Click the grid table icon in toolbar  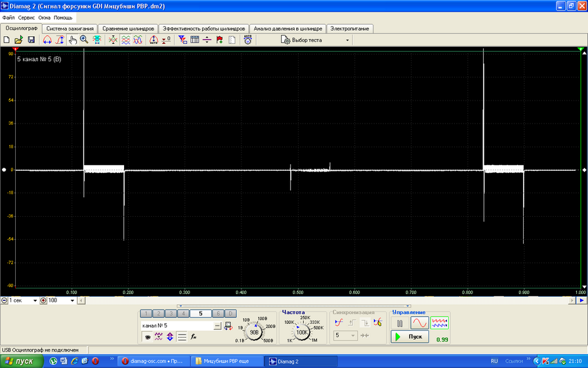195,40
